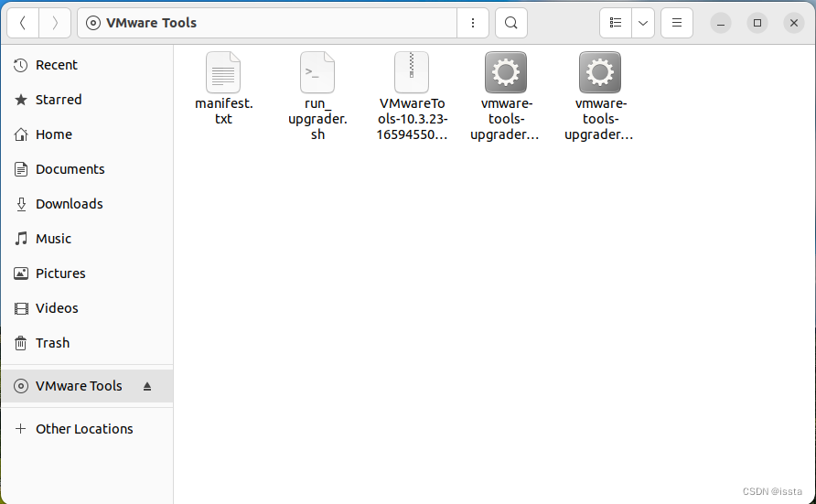Click the Documents page icon
The height and width of the screenshot is (504, 816).
click(21, 169)
